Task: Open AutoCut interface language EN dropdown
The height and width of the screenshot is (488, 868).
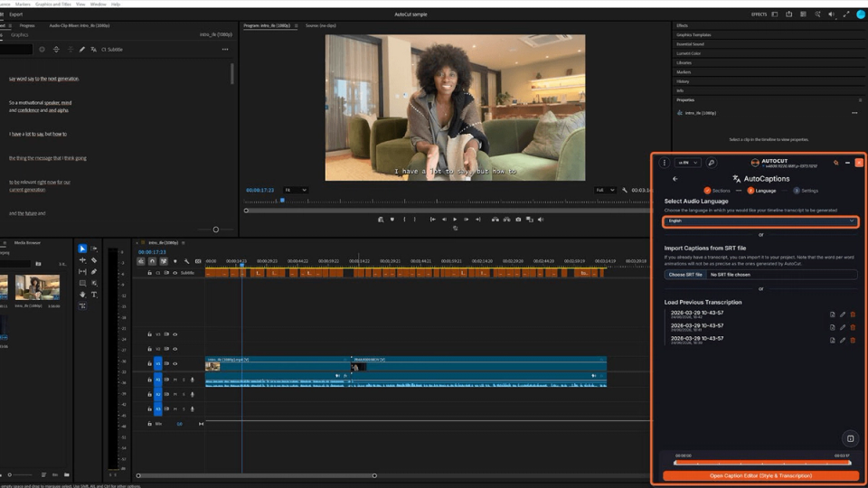Action: coord(687,163)
